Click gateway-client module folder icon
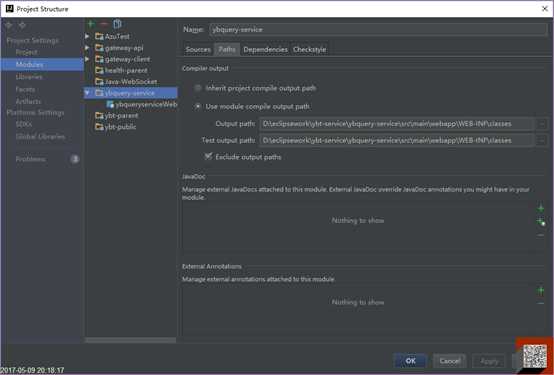This screenshot has height=375, width=554. (x=99, y=59)
